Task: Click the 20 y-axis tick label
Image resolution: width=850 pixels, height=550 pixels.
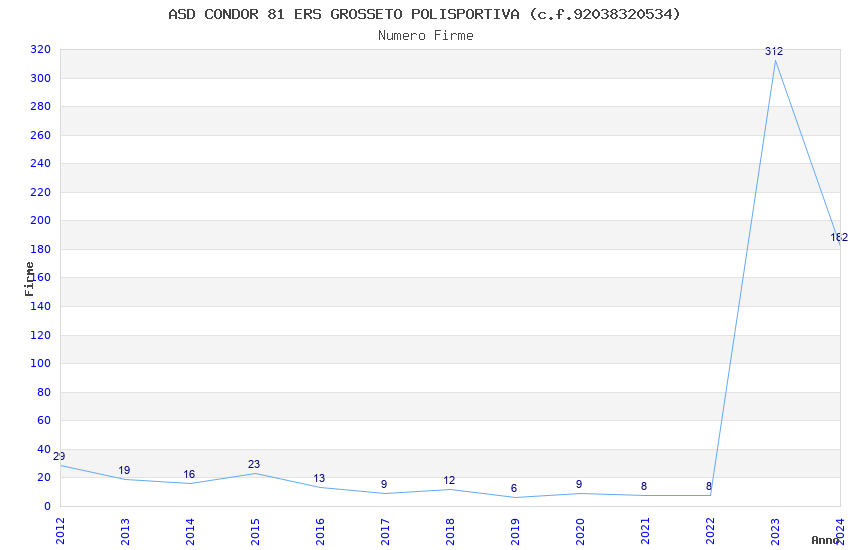Action: click(44, 477)
